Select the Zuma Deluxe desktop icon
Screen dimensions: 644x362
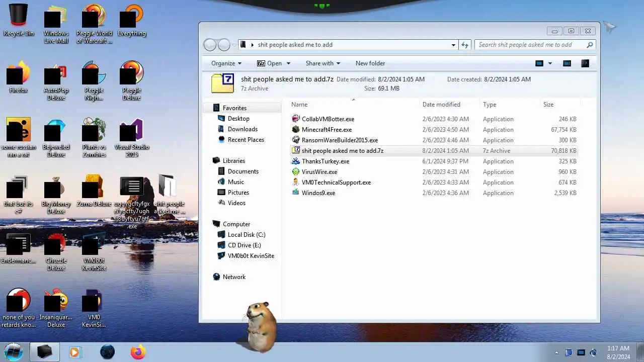(x=94, y=191)
